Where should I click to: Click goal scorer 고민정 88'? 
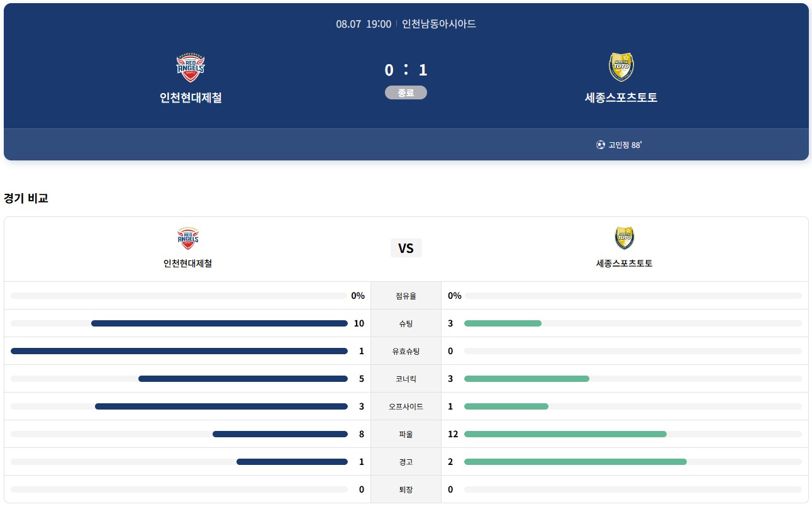tap(625, 145)
